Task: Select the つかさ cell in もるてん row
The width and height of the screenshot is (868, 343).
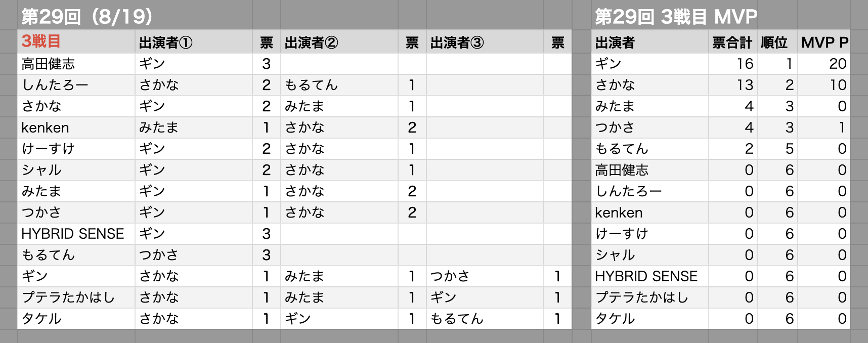Action: [x=194, y=255]
